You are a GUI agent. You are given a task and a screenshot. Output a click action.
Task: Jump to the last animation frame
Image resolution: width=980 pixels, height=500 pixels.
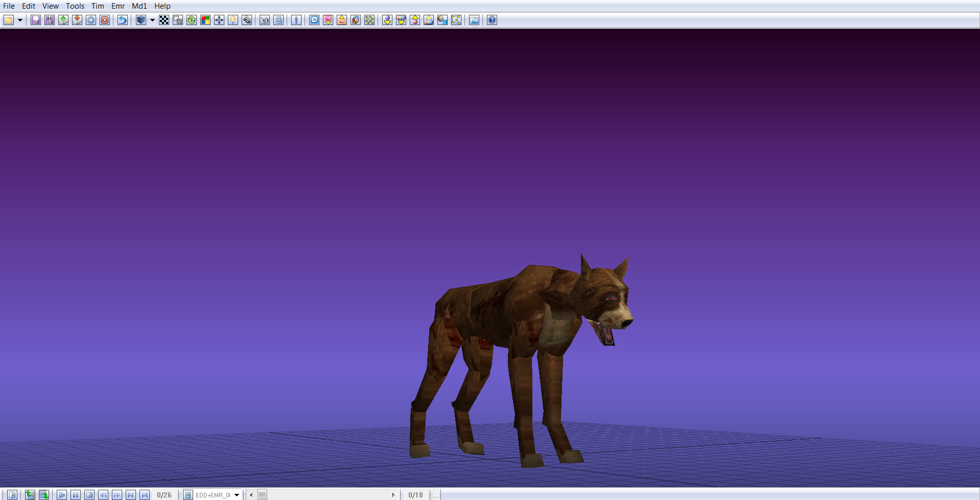tap(145, 495)
